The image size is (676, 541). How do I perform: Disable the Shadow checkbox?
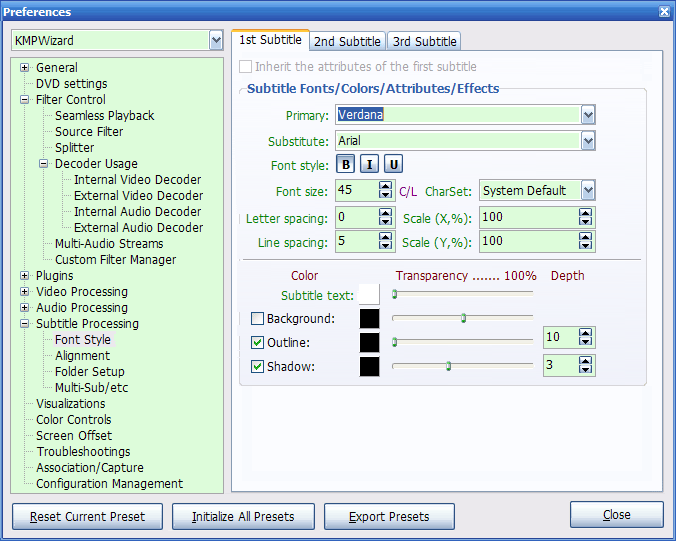(x=257, y=367)
